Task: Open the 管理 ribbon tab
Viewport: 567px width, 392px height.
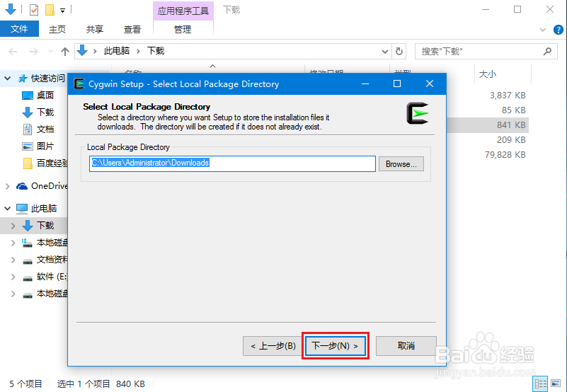Action: 183,29
